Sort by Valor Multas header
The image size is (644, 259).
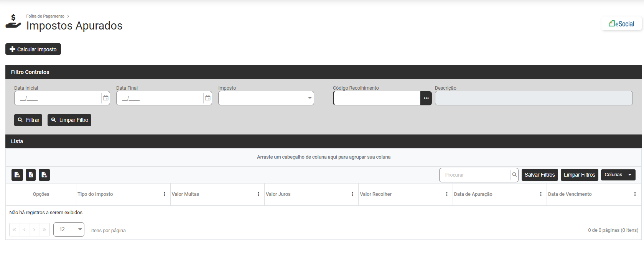tap(185, 194)
